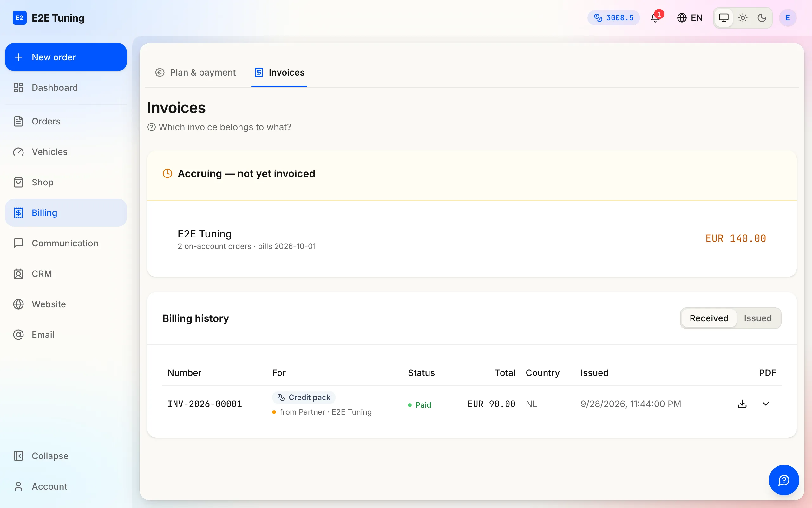812x508 pixels.
Task: Open Vehicles section
Action: (66, 152)
